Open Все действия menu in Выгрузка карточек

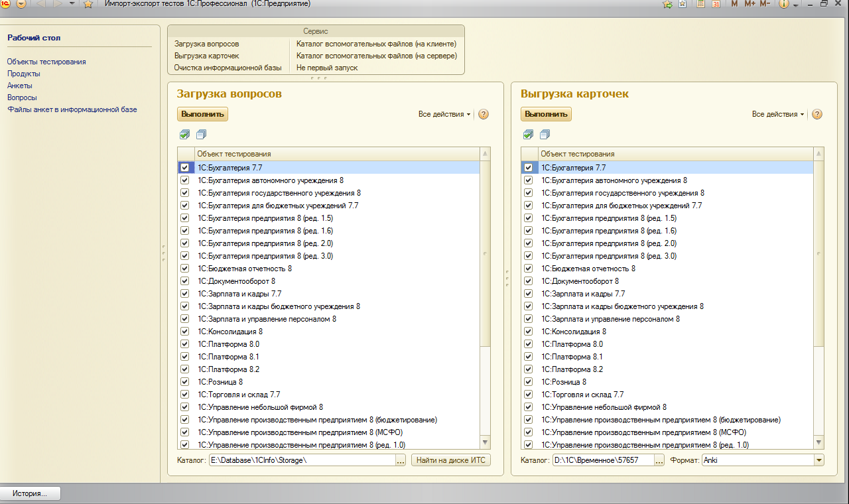pos(778,114)
